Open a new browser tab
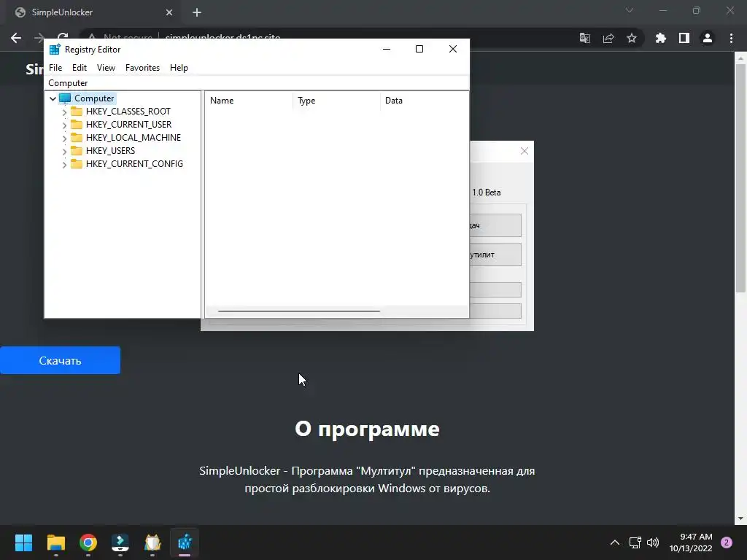 197,12
